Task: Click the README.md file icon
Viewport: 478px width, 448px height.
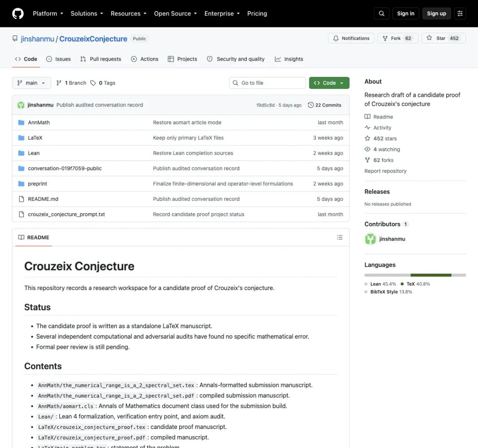Action: [x=21, y=199]
